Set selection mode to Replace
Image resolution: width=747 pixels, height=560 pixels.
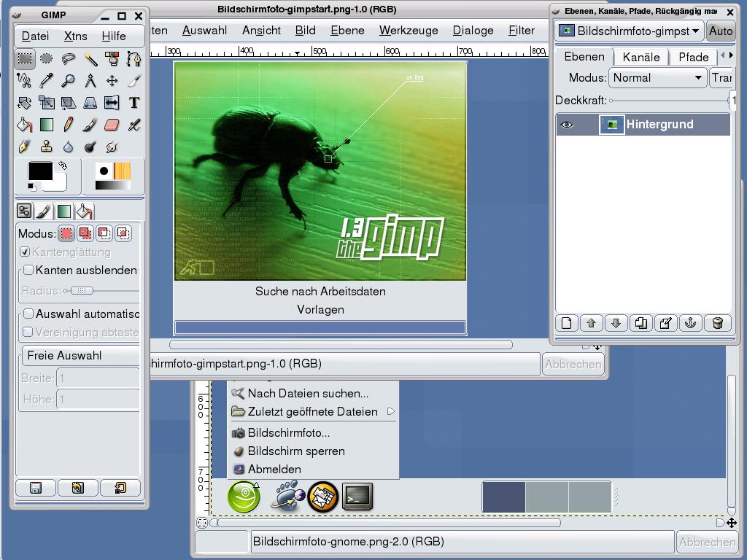(66, 233)
